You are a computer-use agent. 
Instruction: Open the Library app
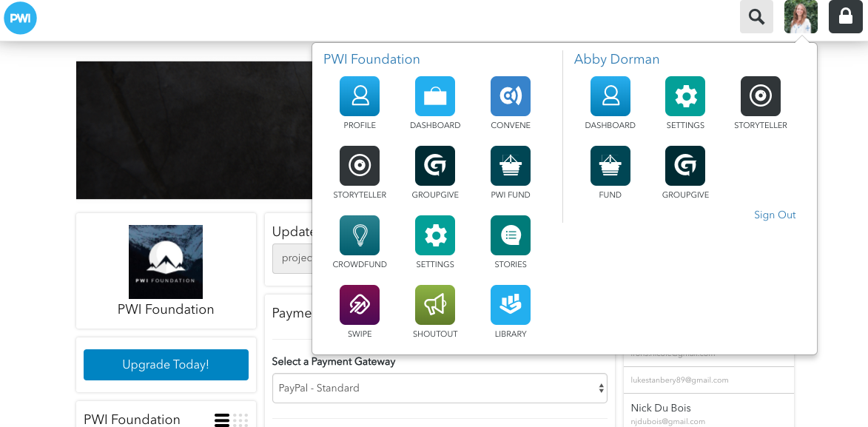[x=511, y=305]
